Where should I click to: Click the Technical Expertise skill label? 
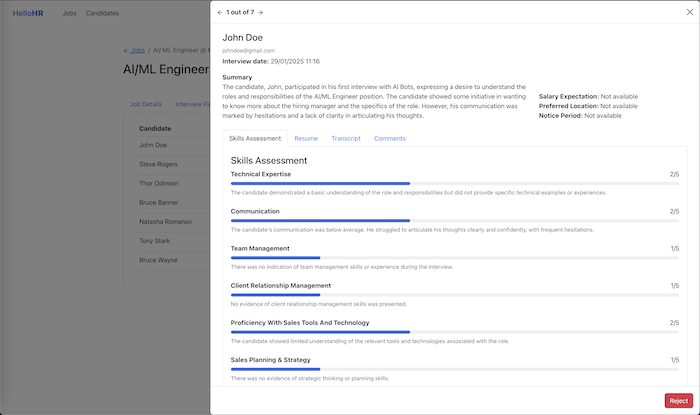coord(261,174)
